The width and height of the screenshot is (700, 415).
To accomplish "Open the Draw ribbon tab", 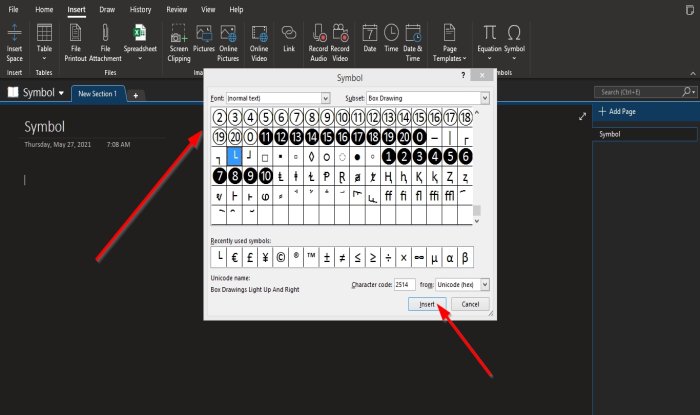I will (105, 8).
